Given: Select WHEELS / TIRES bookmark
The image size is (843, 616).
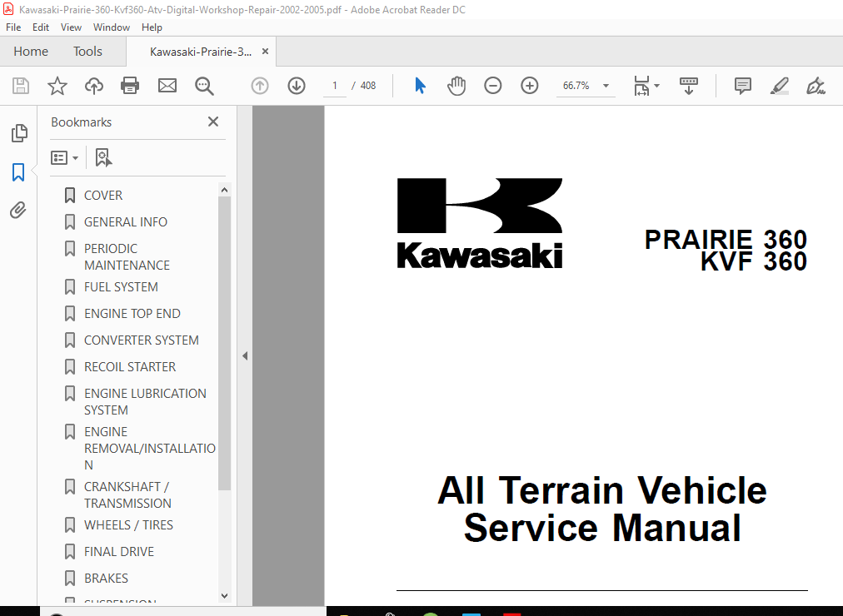Looking at the screenshot, I should point(128,524).
